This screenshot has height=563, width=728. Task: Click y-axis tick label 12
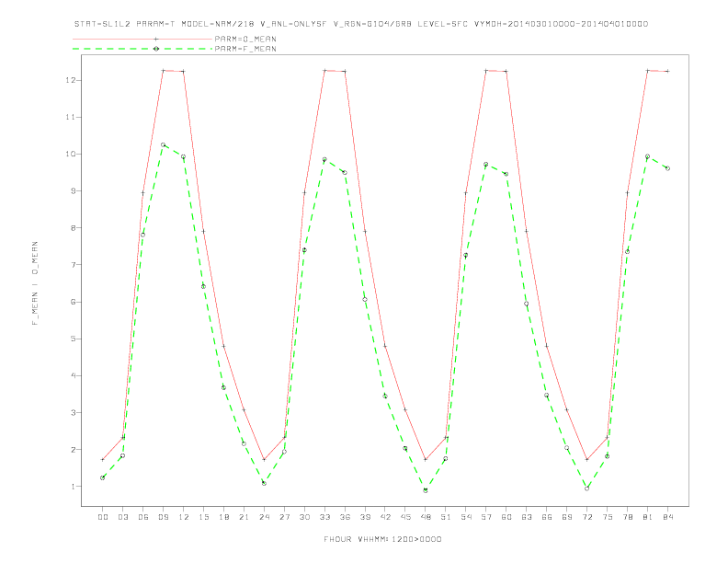[71, 80]
